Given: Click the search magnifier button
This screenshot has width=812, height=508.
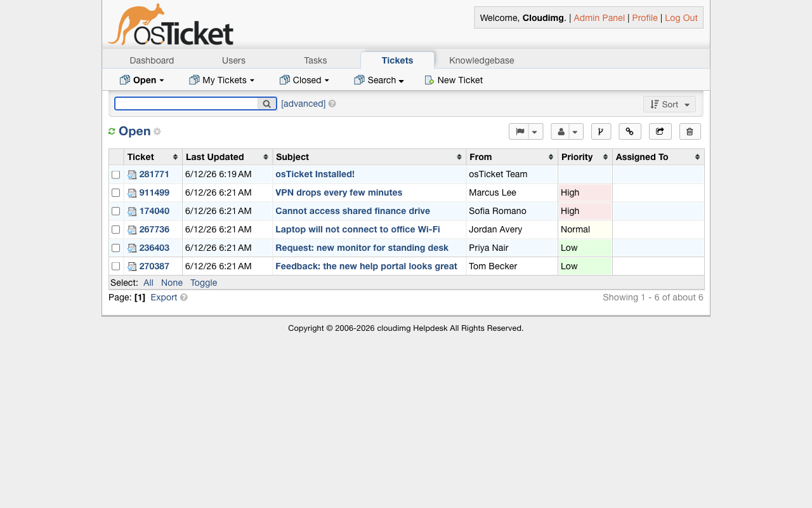Looking at the screenshot, I should 266,104.
